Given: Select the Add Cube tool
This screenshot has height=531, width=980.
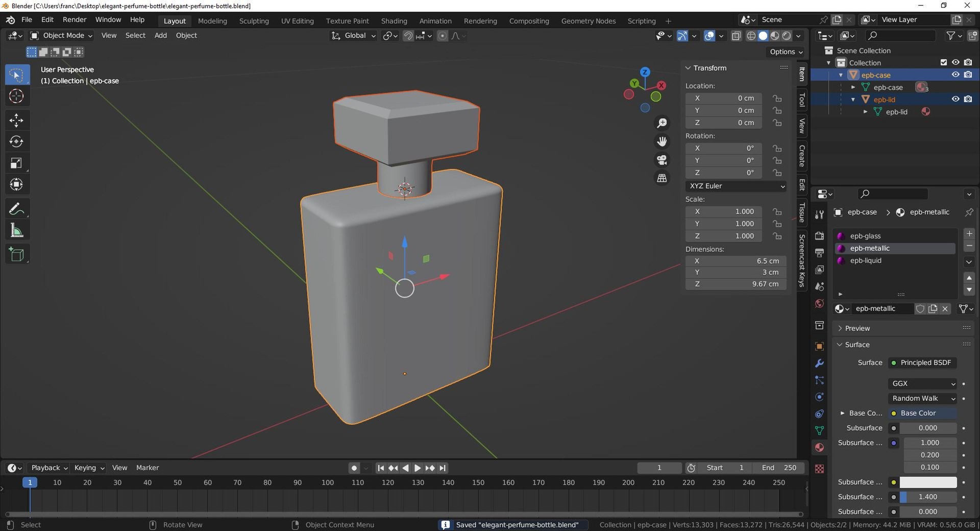Looking at the screenshot, I should (x=16, y=254).
